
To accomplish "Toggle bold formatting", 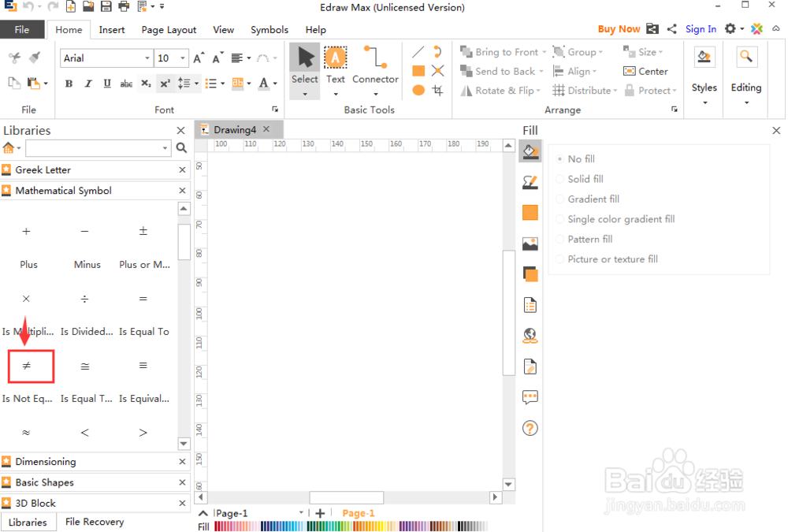I will [x=69, y=84].
